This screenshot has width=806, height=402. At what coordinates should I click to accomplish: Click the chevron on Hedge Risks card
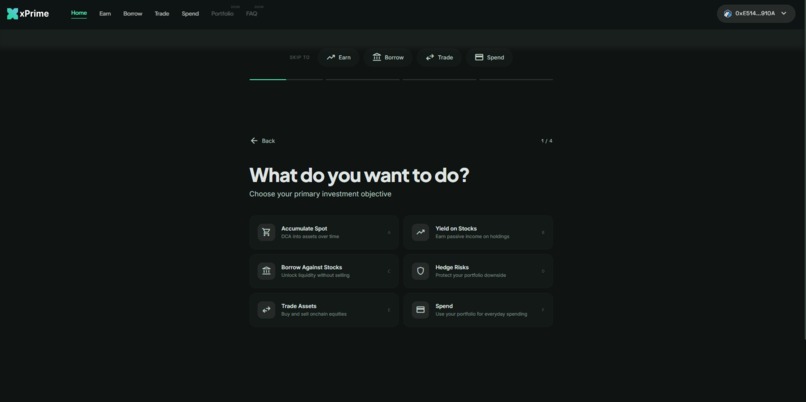click(x=543, y=271)
